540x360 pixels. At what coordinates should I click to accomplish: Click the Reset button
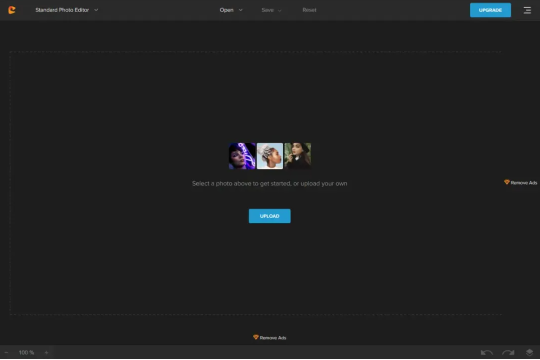pos(309,10)
